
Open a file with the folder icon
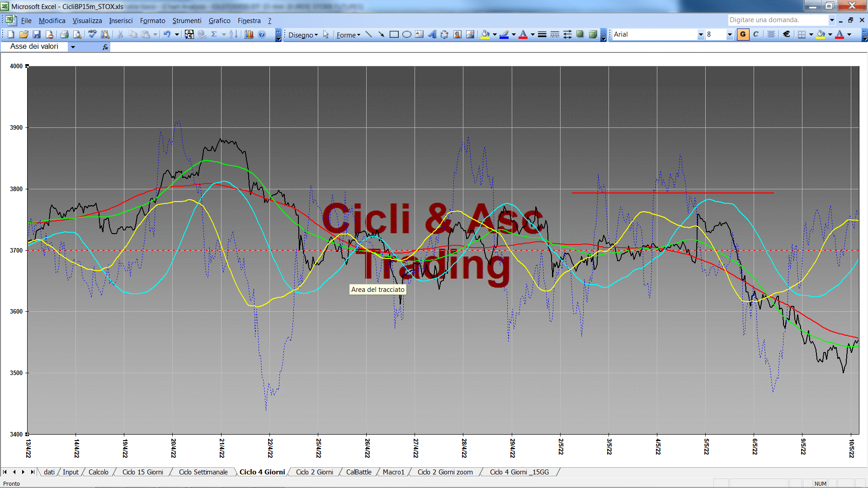24,34
